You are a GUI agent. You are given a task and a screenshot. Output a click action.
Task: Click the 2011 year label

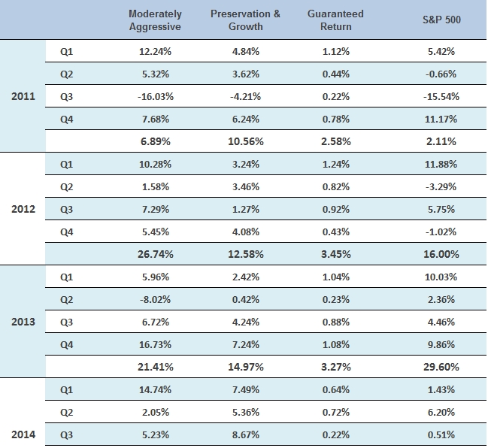23,96
